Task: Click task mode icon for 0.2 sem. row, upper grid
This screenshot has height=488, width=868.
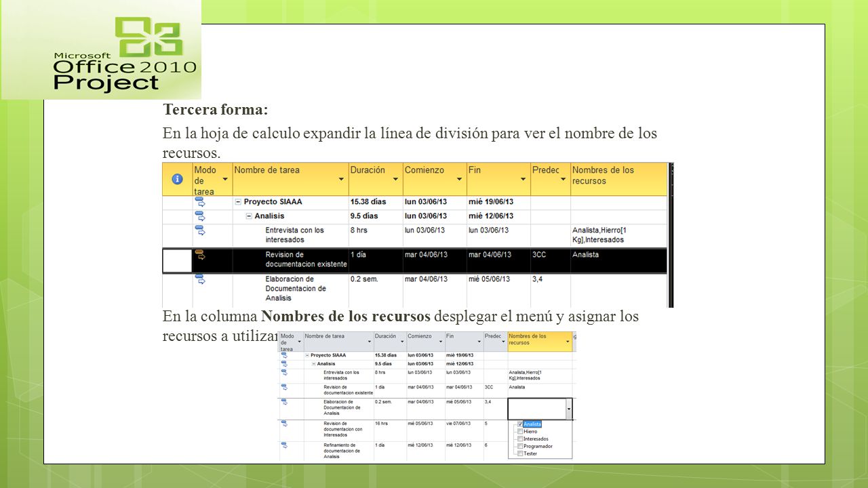Action: point(200,279)
